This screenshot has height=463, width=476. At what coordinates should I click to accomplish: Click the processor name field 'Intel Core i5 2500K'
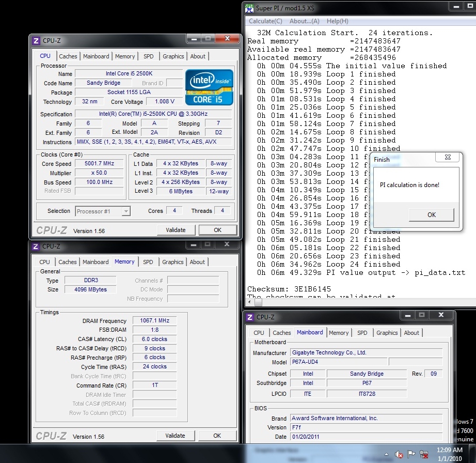coord(129,73)
